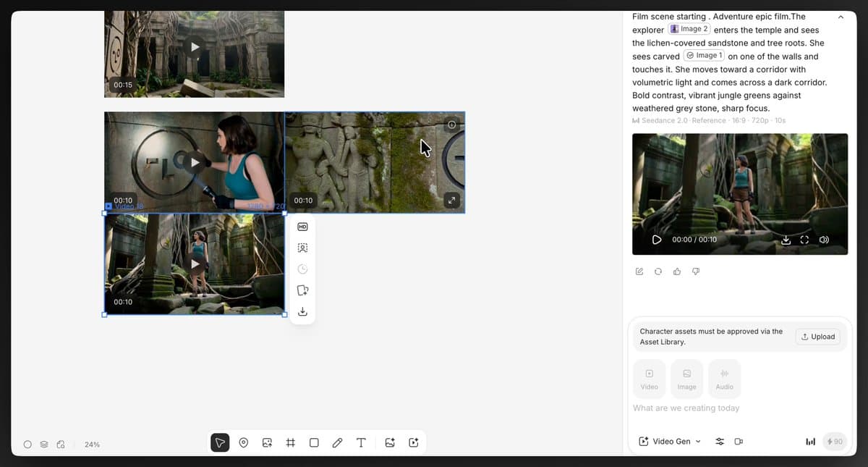Give the result a thumbs down
The image size is (868, 467).
coord(696,272)
